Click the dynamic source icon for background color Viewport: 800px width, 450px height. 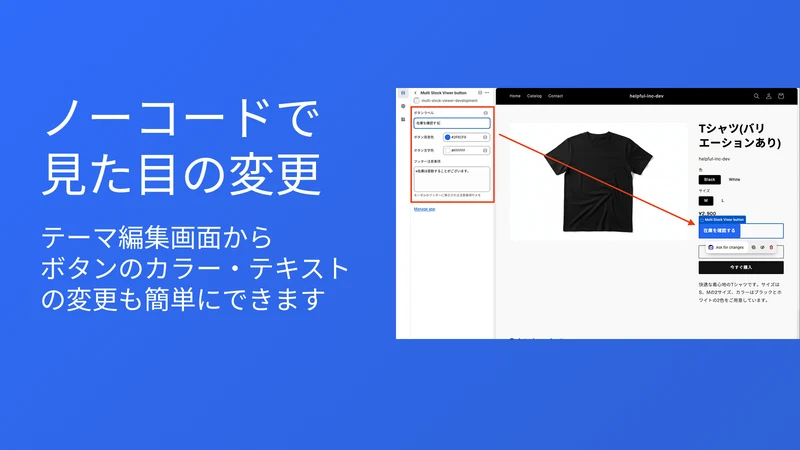pyautogui.click(x=485, y=137)
